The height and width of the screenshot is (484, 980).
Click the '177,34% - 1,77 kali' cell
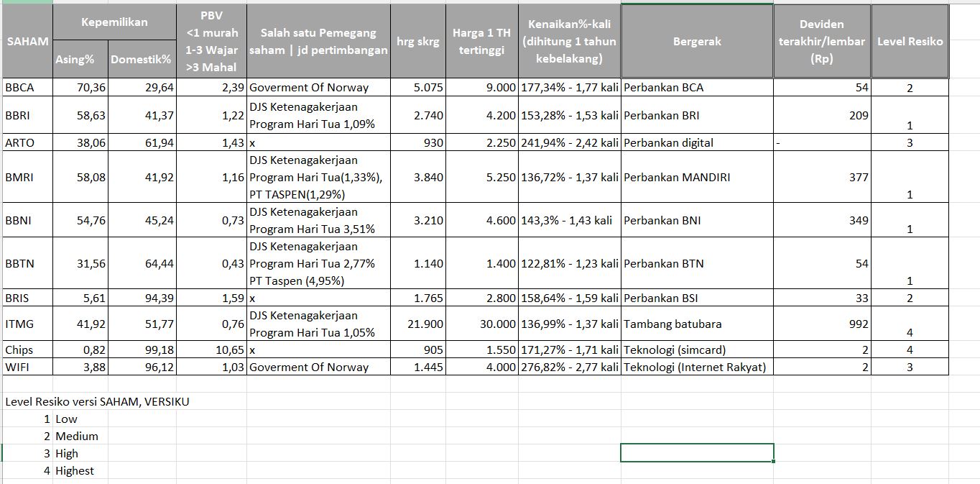click(570, 88)
